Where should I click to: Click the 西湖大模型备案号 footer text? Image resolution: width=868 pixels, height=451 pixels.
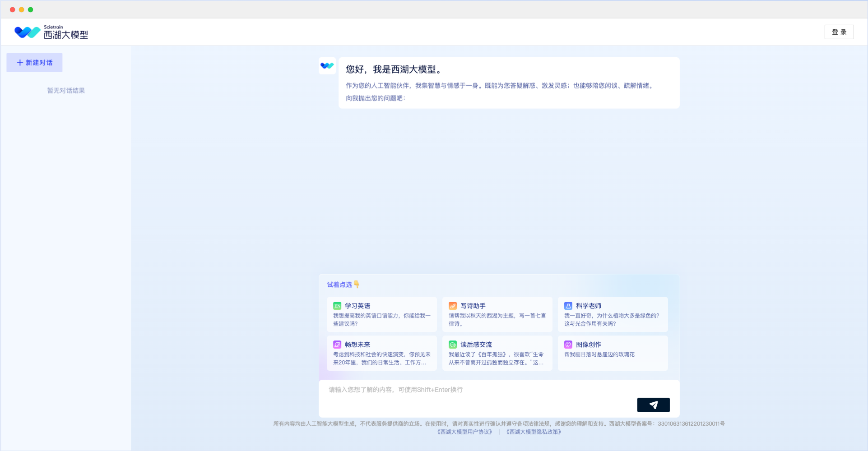click(667, 424)
